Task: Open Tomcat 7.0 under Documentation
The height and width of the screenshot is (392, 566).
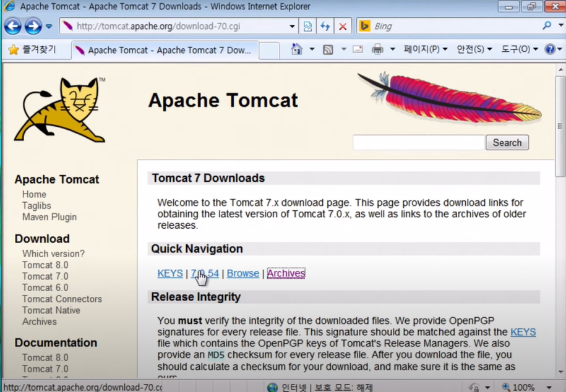Action: click(45, 369)
